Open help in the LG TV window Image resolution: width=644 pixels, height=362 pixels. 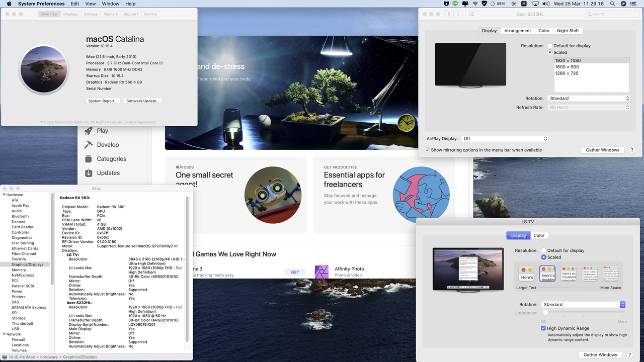(x=629, y=355)
